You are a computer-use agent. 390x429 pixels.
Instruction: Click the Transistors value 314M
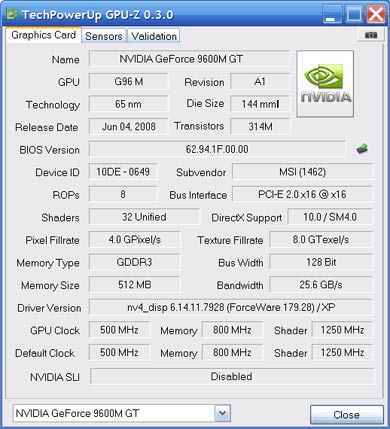tap(260, 127)
